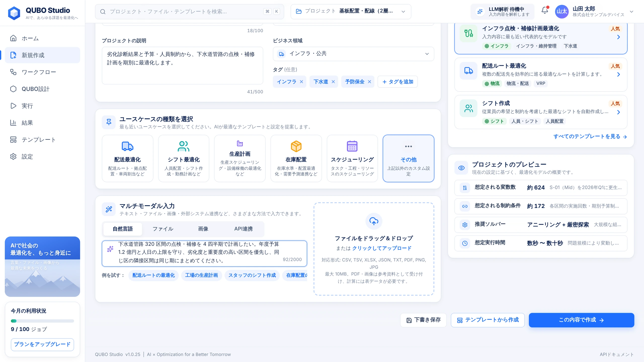
Task: Click the clock icon for 想定実行時間
Action: (x=465, y=243)
